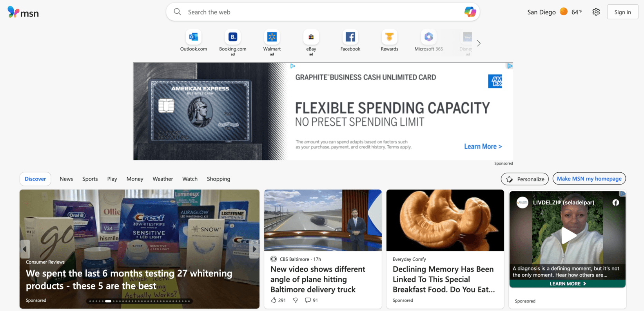Click the Personalize button
644x311 pixels.
tap(525, 179)
